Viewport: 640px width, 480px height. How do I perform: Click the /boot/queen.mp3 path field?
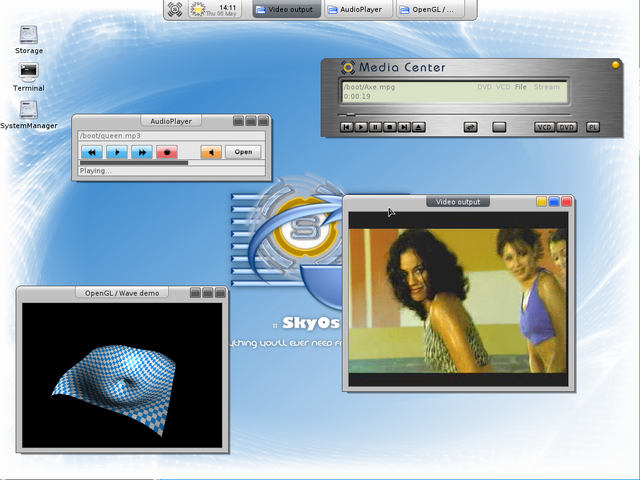pyautogui.click(x=171, y=136)
